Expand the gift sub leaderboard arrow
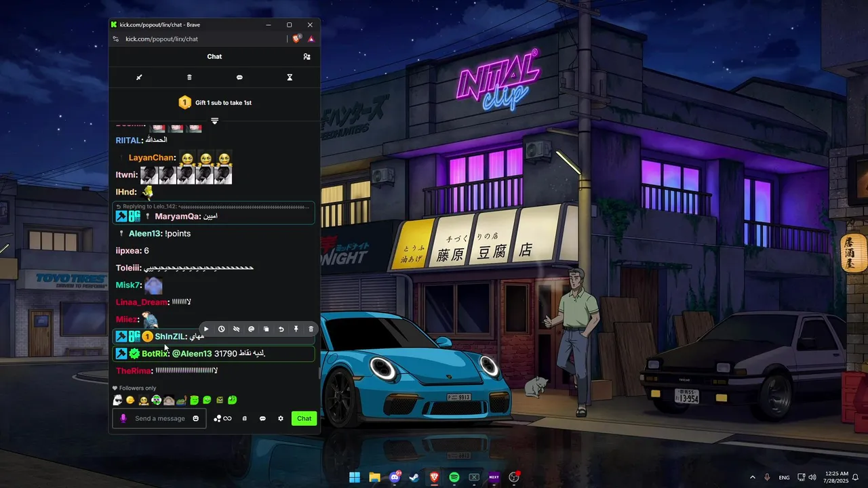Image resolution: width=868 pixels, height=488 pixels. (214, 121)
